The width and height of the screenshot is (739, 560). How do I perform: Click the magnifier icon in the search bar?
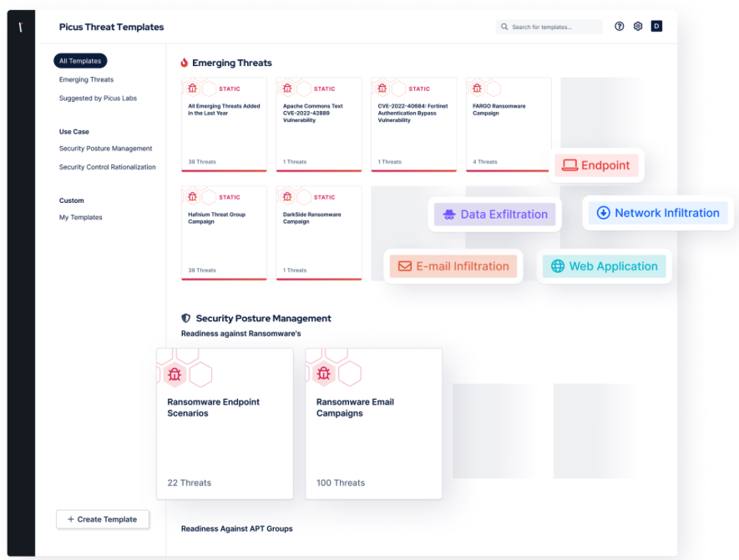point(504,26)
